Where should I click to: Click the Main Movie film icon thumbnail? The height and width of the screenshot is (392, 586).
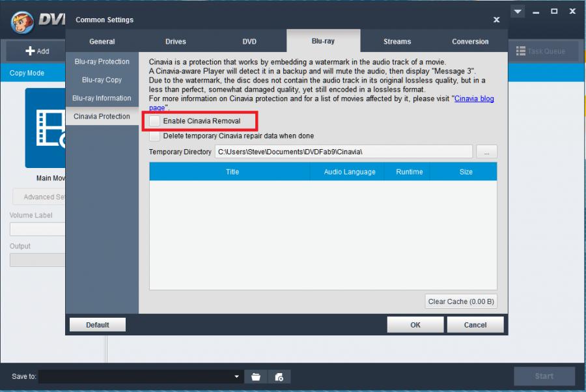(46, 128)
